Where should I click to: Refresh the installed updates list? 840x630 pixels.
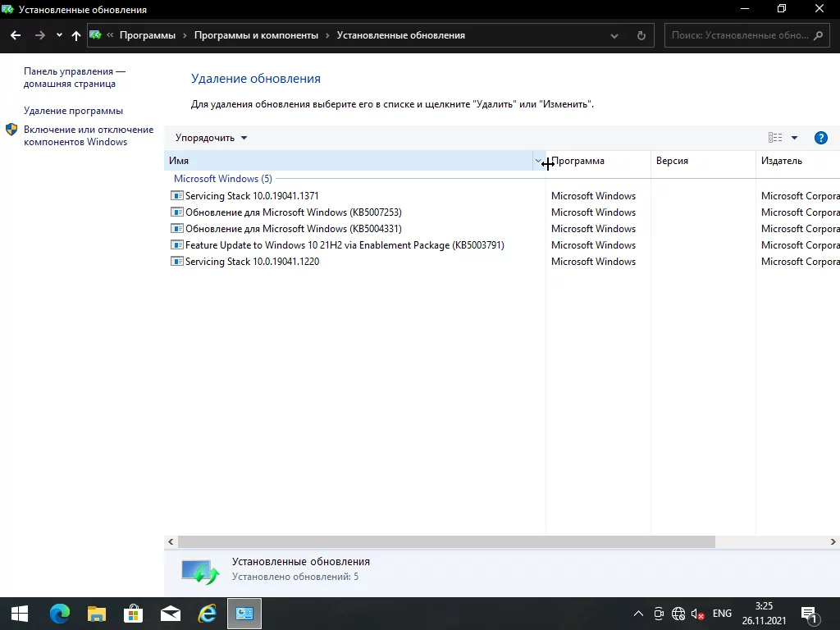641,36
